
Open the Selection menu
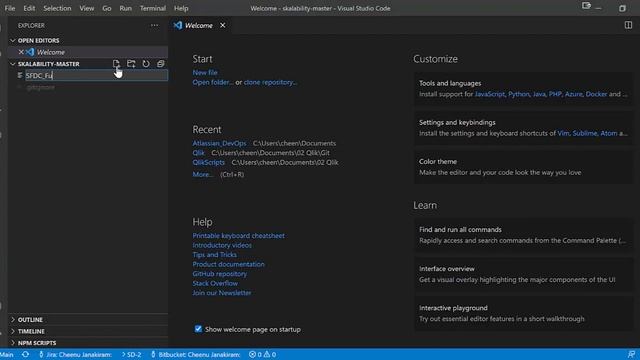57,8
